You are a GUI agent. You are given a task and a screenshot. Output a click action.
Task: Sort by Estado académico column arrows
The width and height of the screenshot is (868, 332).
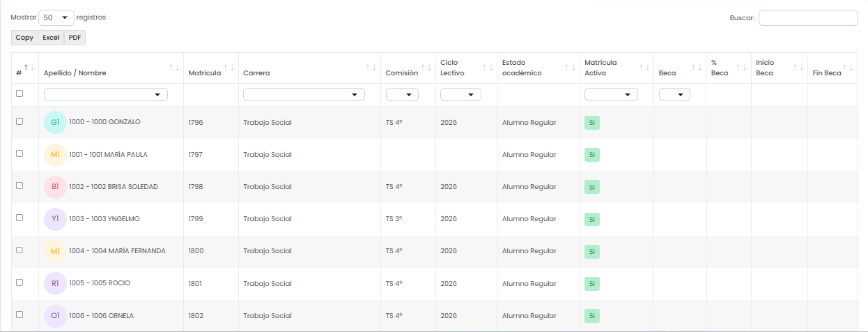(570, 68)
